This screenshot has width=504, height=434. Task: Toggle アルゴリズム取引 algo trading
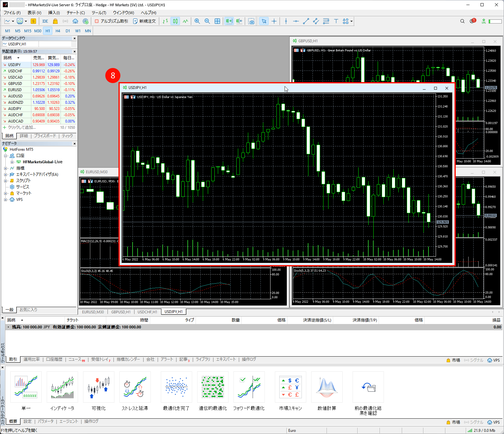(x=112, y=21)
